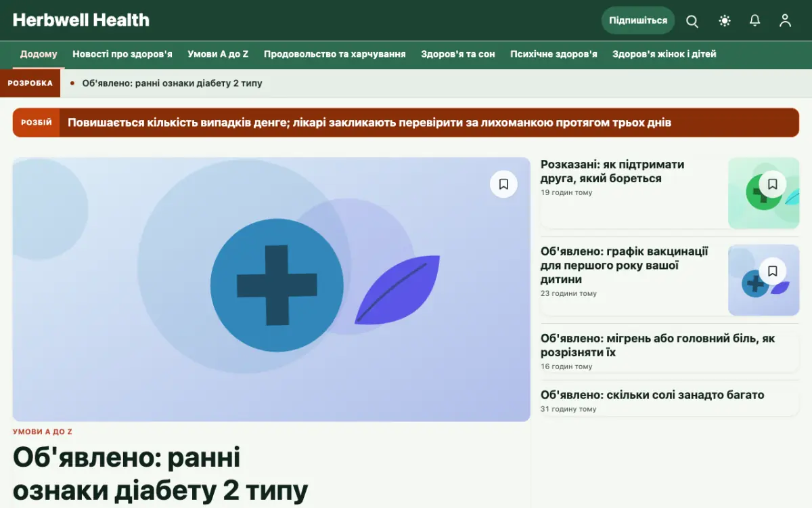812x508 pixels.
Task: Open 'Розказані: як підтримати друга' headline
Action: [612, 171]
